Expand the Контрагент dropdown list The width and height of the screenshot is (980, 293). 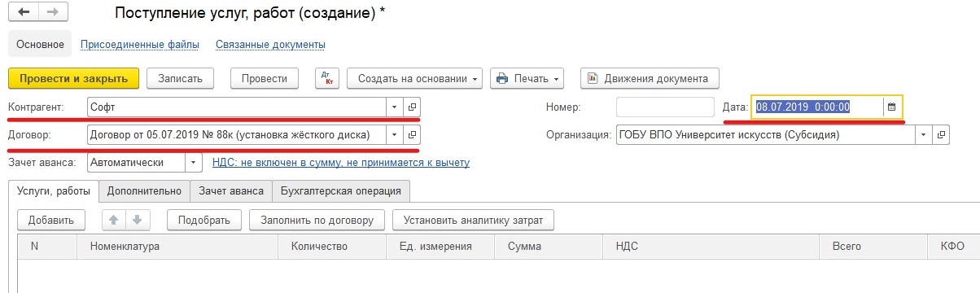(394, 107)
